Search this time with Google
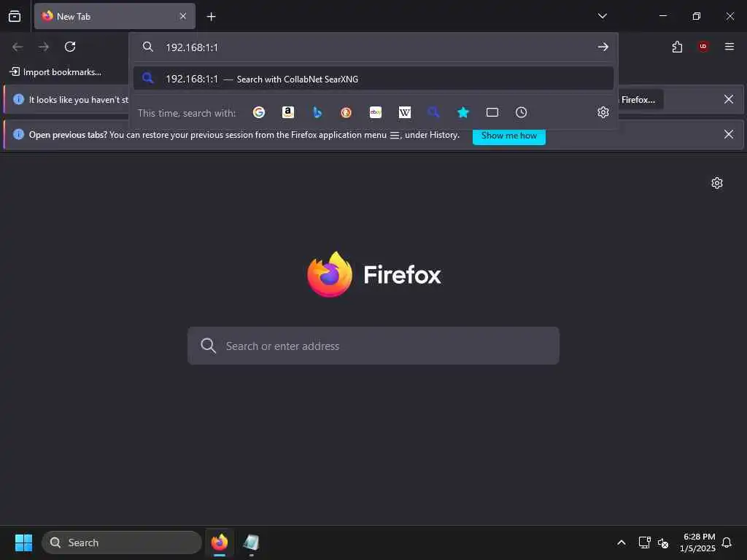Screen dimensions: 747x560 click(259, 112)
